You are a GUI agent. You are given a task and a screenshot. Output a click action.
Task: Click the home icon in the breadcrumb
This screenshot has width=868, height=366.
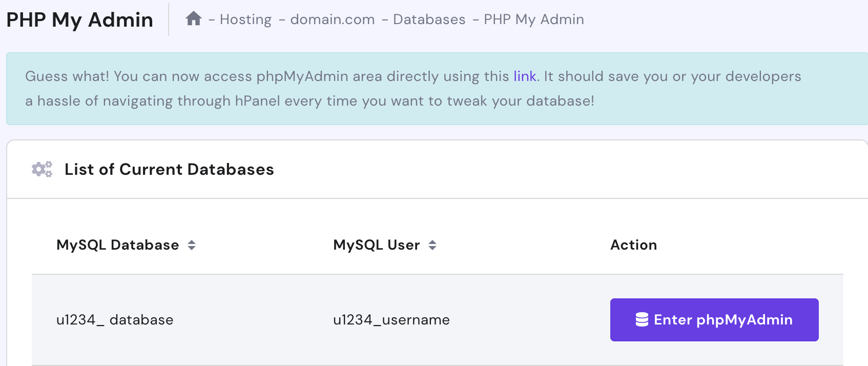pos(195,18)
